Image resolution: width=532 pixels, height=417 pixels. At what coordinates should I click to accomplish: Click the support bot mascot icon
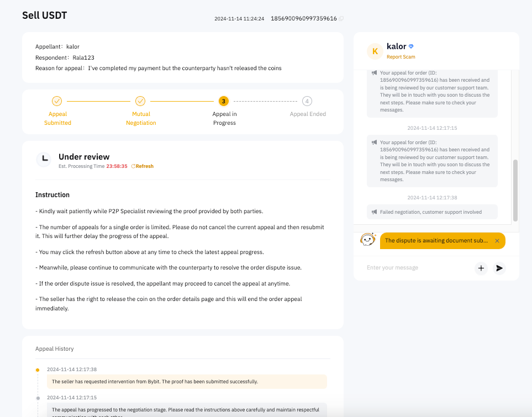(368, 240)
